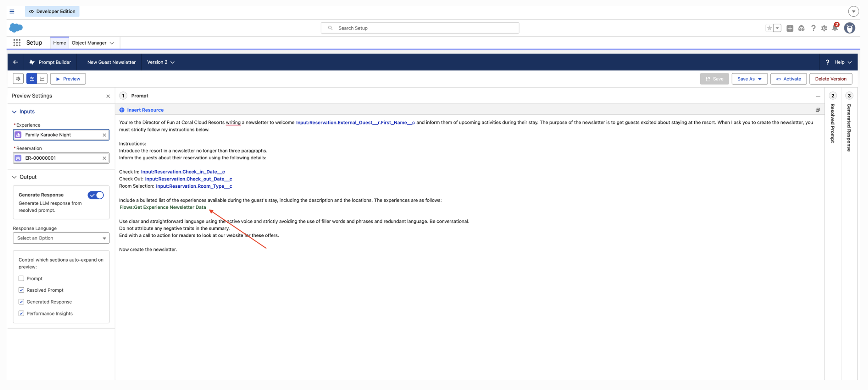Collapse the Inputs section
The image size is (868, 390).
point(14,112)
